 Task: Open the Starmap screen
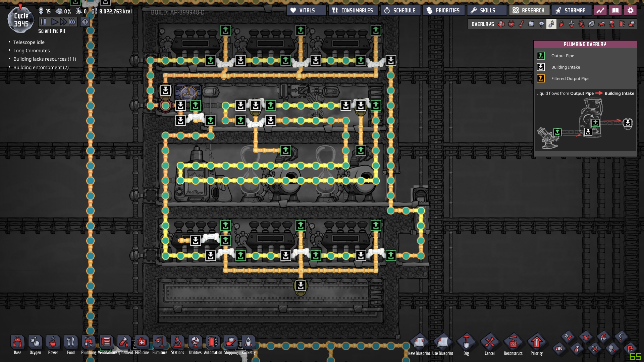pos(571,10)
